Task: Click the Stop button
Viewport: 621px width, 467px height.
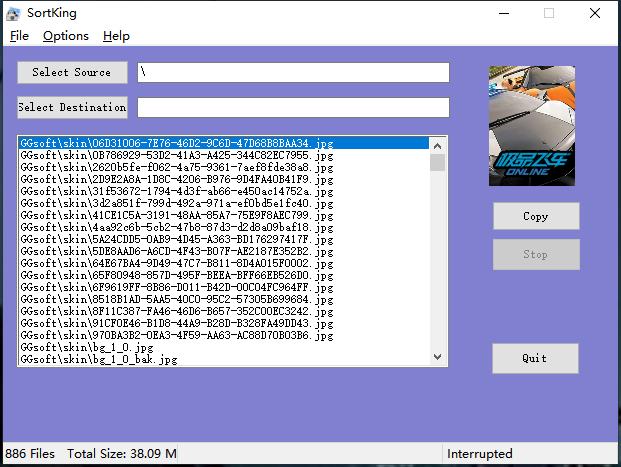Action: (536, 254)
